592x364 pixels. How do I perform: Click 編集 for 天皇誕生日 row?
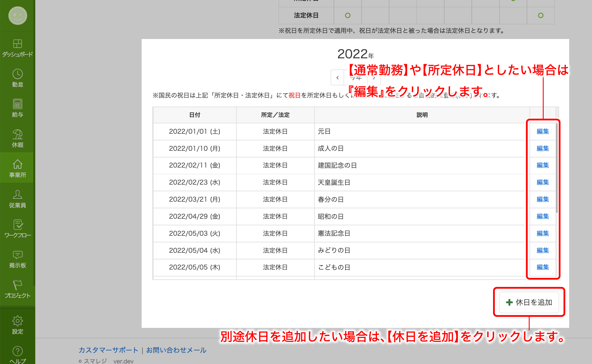pyautogui.click(x=543, y=182)
